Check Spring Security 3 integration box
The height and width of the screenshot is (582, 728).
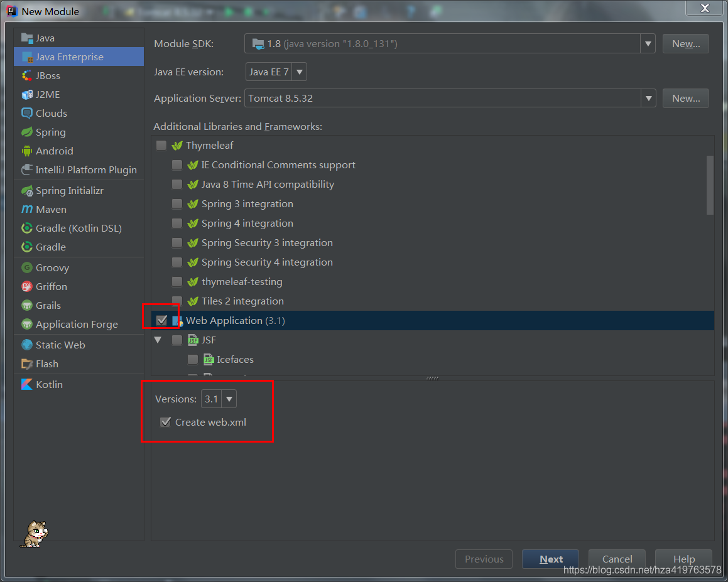tap(177, 243)
